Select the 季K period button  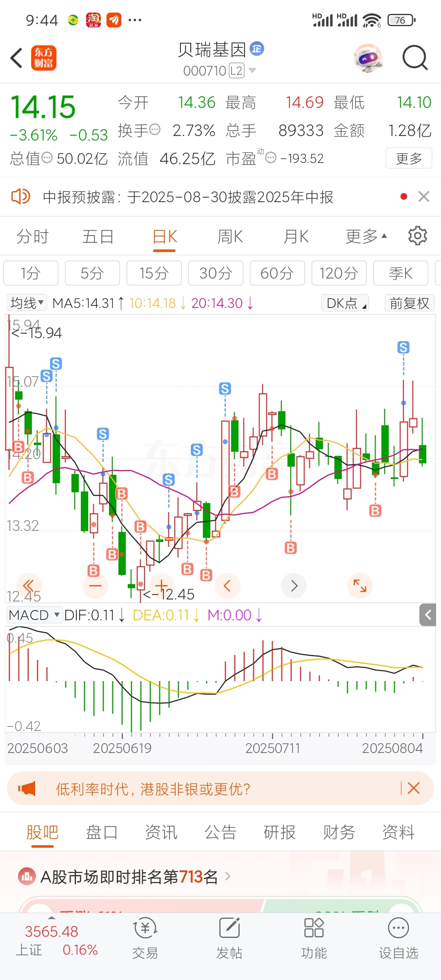tap(401, 273)
